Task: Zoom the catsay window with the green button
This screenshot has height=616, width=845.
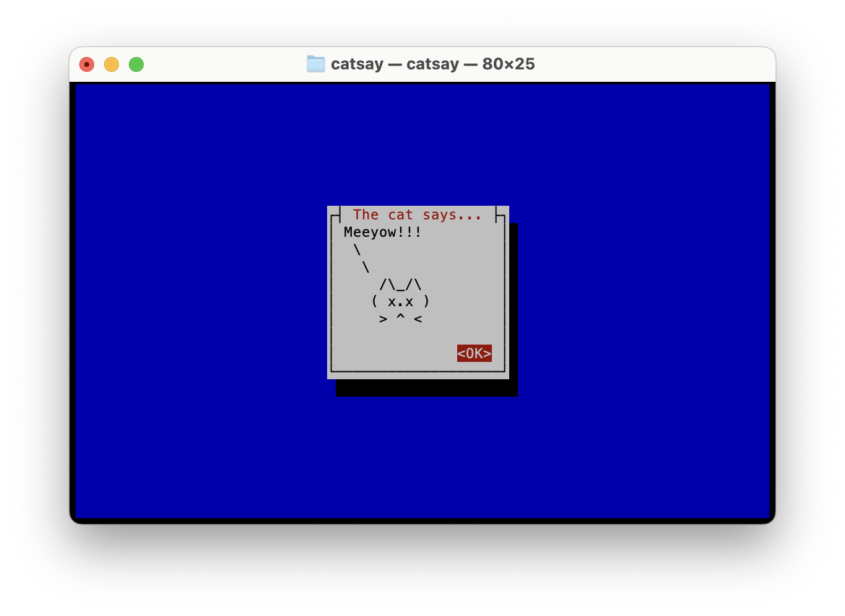Action: pos(136,64)
